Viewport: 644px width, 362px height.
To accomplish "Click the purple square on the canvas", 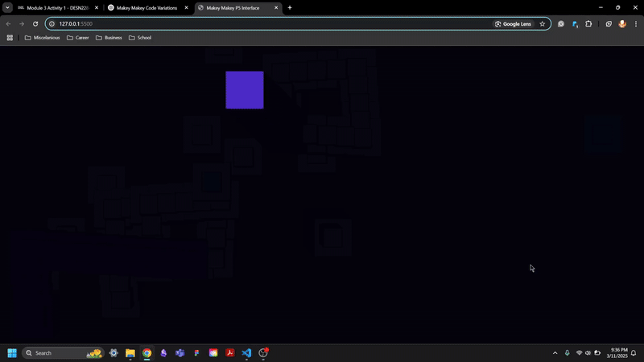I will 245,90.
